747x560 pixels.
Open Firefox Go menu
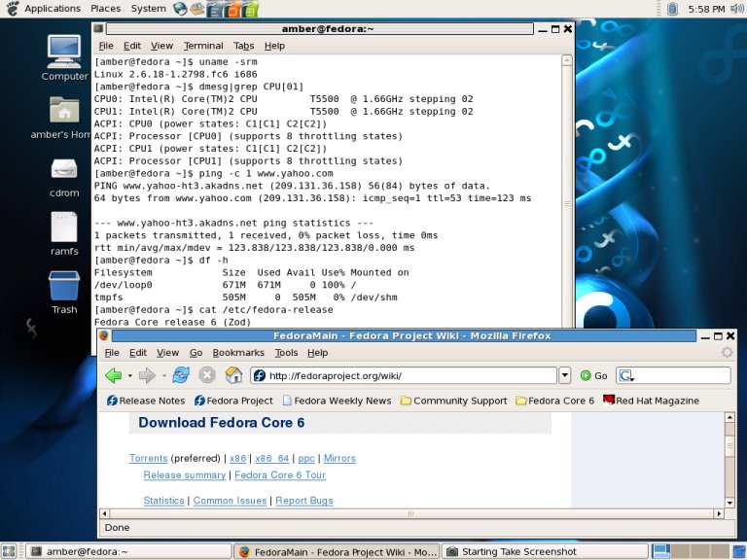tap(196, 353)
